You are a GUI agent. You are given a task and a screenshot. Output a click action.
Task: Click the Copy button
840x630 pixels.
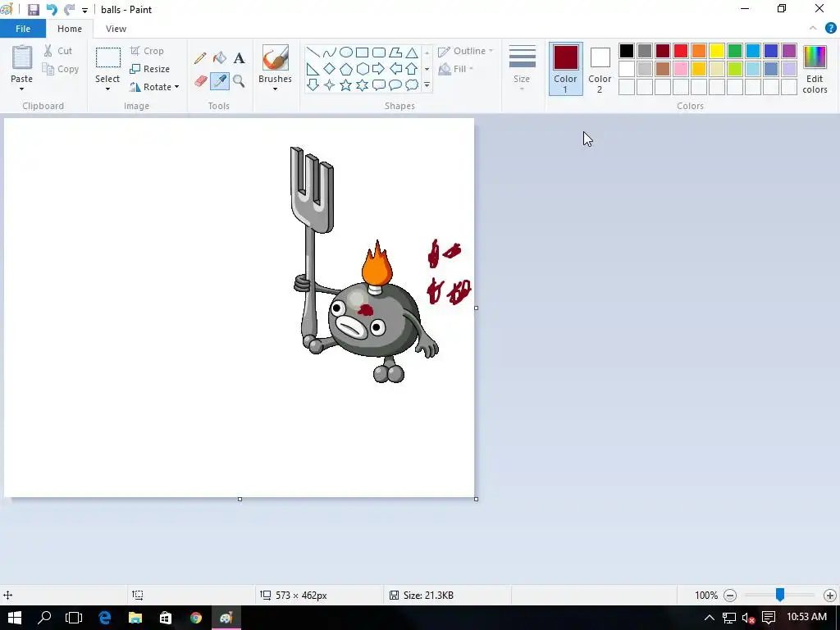(x=61, y=69)
